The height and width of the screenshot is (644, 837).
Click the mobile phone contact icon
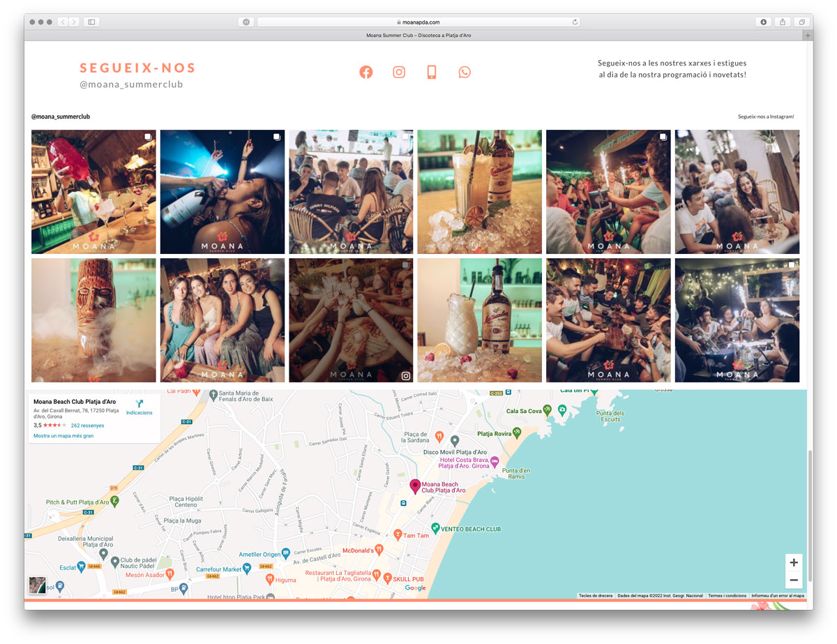point(432,72)
